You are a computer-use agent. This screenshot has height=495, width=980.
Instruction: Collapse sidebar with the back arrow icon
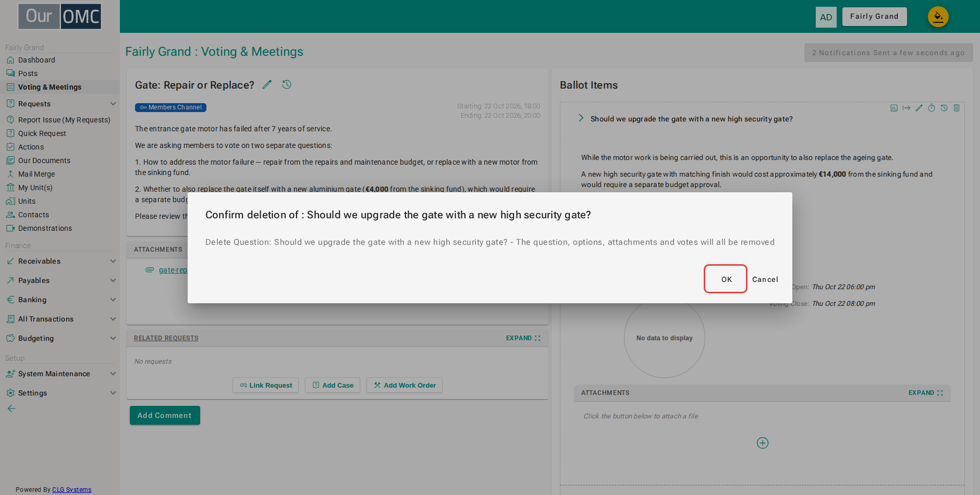[11, 409]
